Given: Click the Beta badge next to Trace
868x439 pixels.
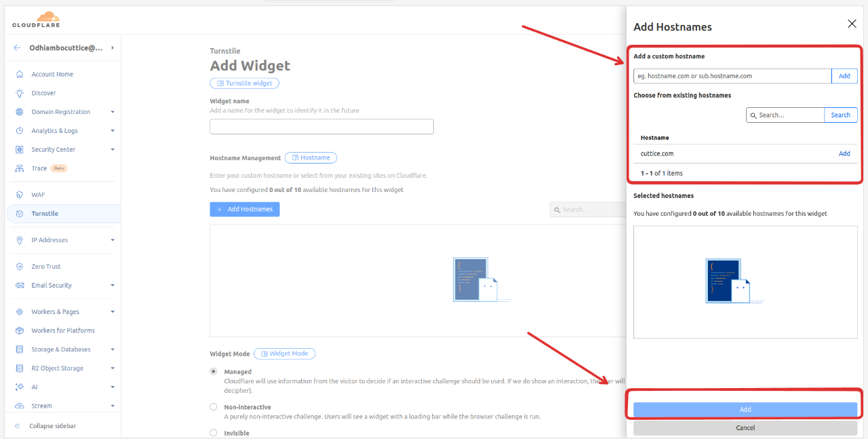Looking at the screenshot, I should (x=59, y=168).
